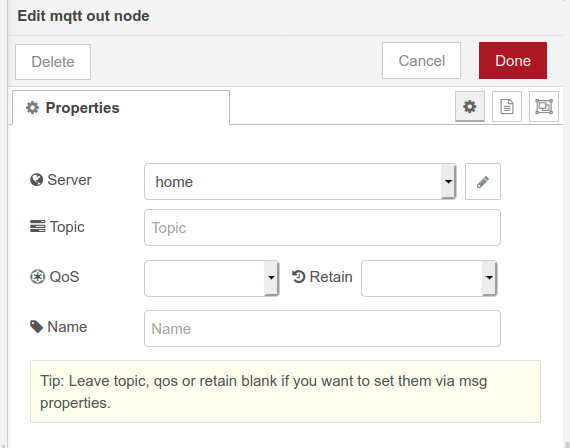Image resolution: width=570 pixels, height=448 pixels.
Task: Delete the mqtt out node
Action: (x=53, y=62)
